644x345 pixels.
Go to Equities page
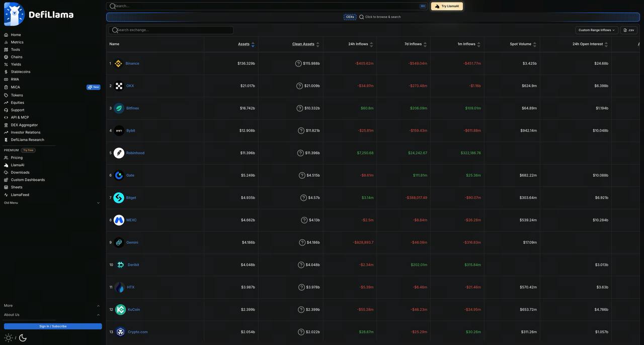coord(18,103)
